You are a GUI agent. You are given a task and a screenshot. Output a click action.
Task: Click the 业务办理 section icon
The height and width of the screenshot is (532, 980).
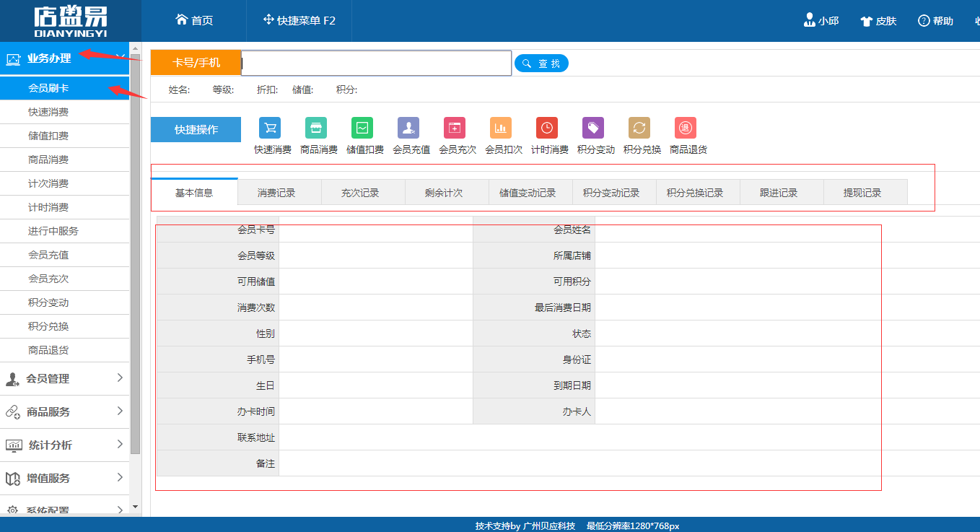pyautogui.click(x=13, y=59)
